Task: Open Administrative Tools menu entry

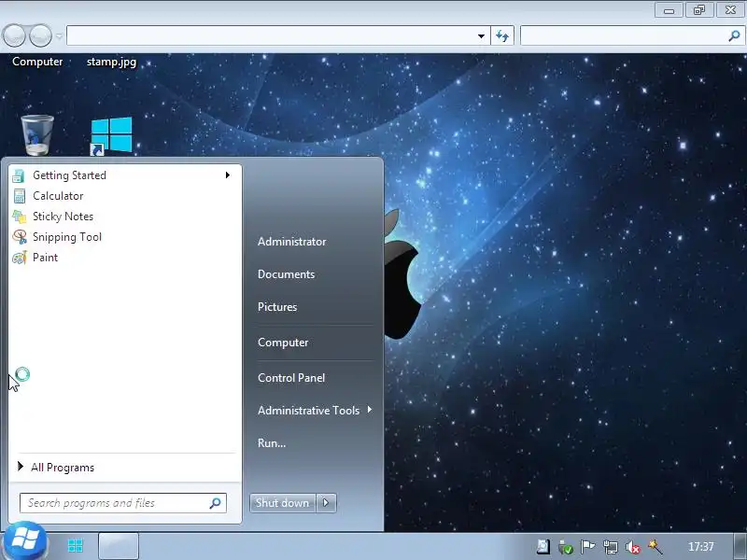Action: click(309, 411)
